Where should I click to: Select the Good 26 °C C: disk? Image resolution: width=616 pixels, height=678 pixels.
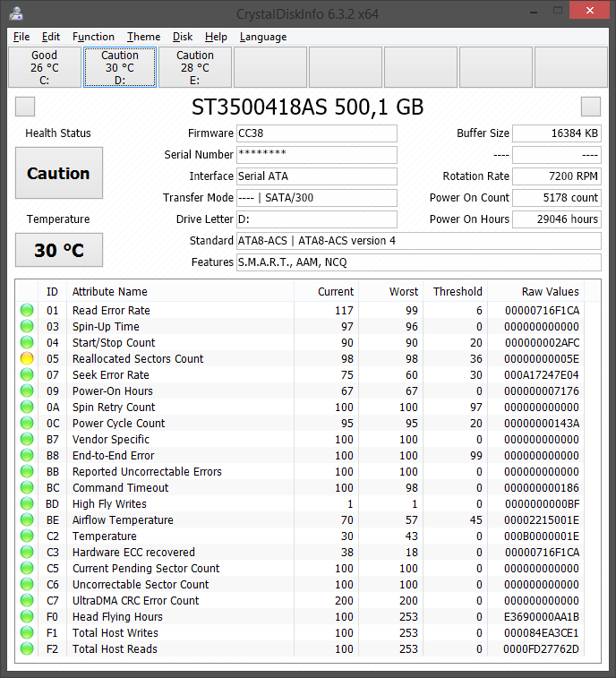[45, 67]
